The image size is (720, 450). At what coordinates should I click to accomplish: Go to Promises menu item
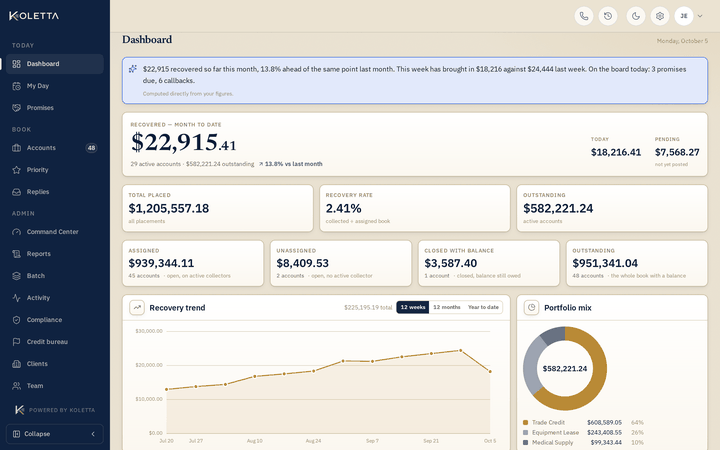pos(55,108)
